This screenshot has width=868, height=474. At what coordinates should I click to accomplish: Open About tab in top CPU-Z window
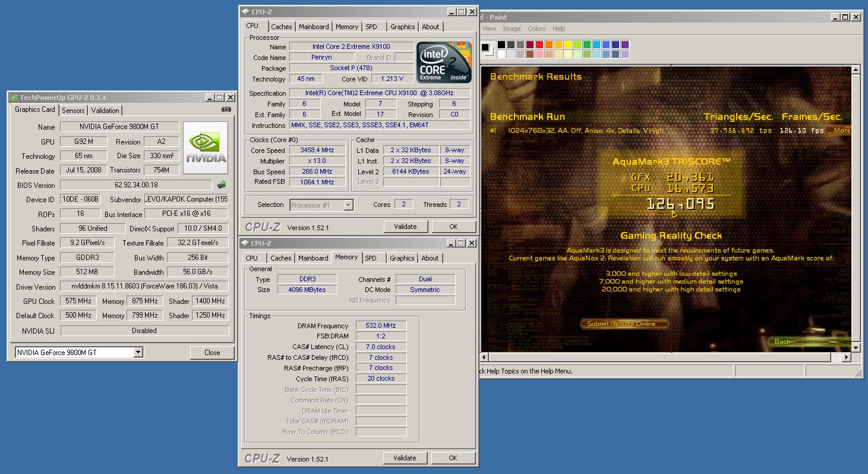point(431,27)
